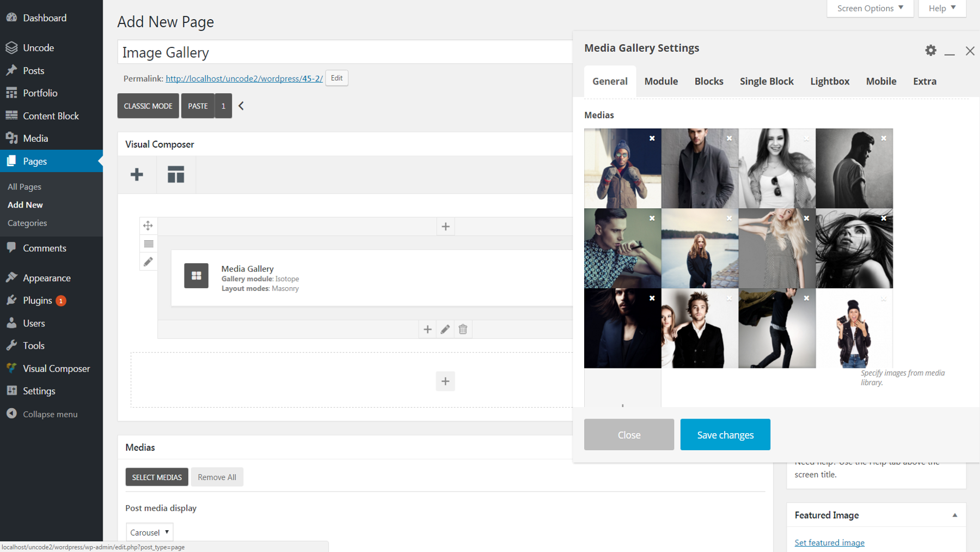
Task: Switch to the Blocks tab
Action: 709,81
